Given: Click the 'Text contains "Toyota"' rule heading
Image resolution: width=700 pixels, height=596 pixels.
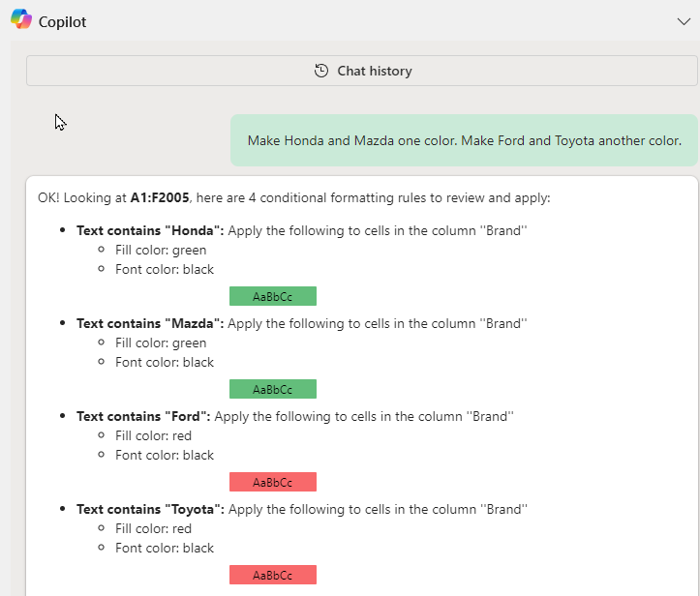Looking at the screenshot, I should click(150, 509).
